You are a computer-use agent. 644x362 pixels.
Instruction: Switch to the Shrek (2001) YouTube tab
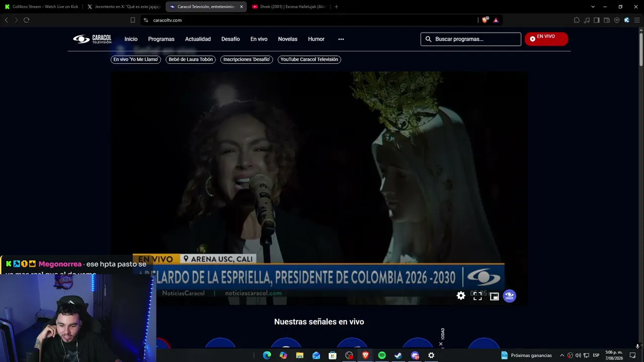point(288,7)
